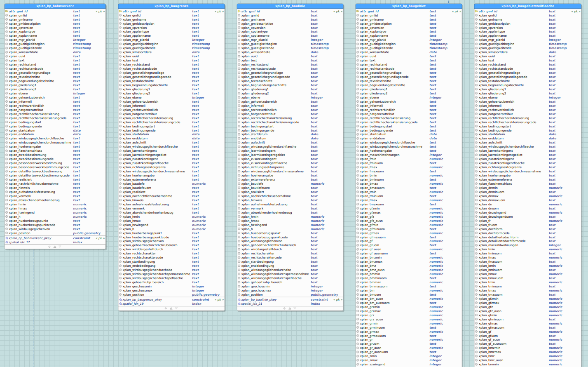The height and width of the screenshot is (367, 588).
Task: Collapse xplan_bp_bahnverkehr table with up triangle
Action: (55, 247)
